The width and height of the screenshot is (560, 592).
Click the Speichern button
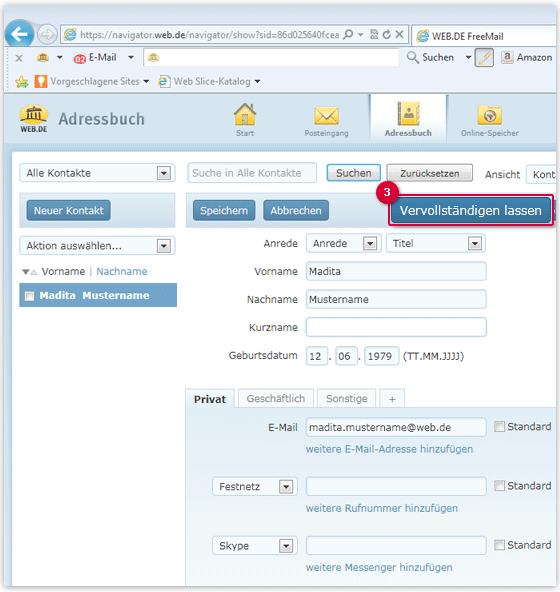(224, 210)
